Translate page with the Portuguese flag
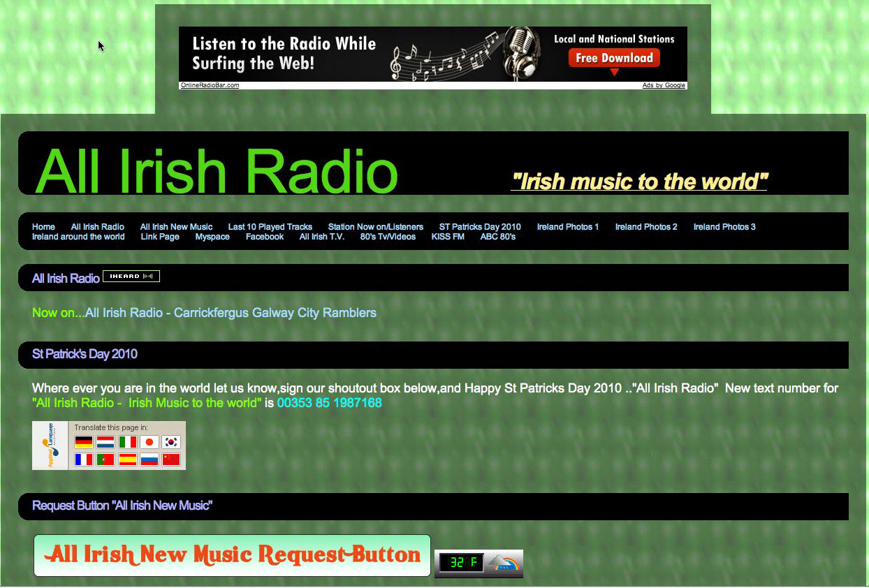 point(105,460)
